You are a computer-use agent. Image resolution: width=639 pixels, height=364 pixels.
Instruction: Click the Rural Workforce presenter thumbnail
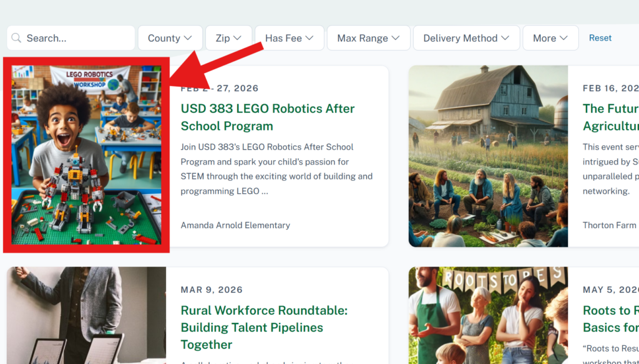point(86,316)
